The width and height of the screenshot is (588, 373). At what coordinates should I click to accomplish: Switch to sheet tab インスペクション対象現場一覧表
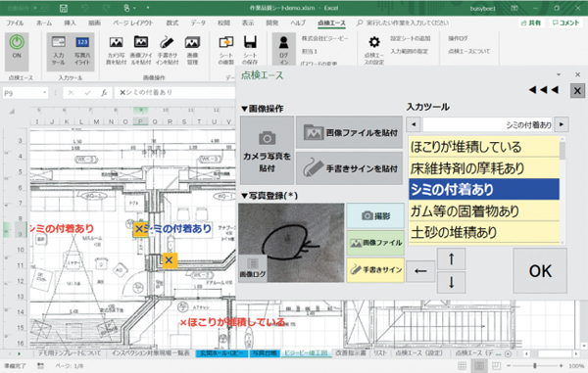pyautogui.click(x=151, y=353)
